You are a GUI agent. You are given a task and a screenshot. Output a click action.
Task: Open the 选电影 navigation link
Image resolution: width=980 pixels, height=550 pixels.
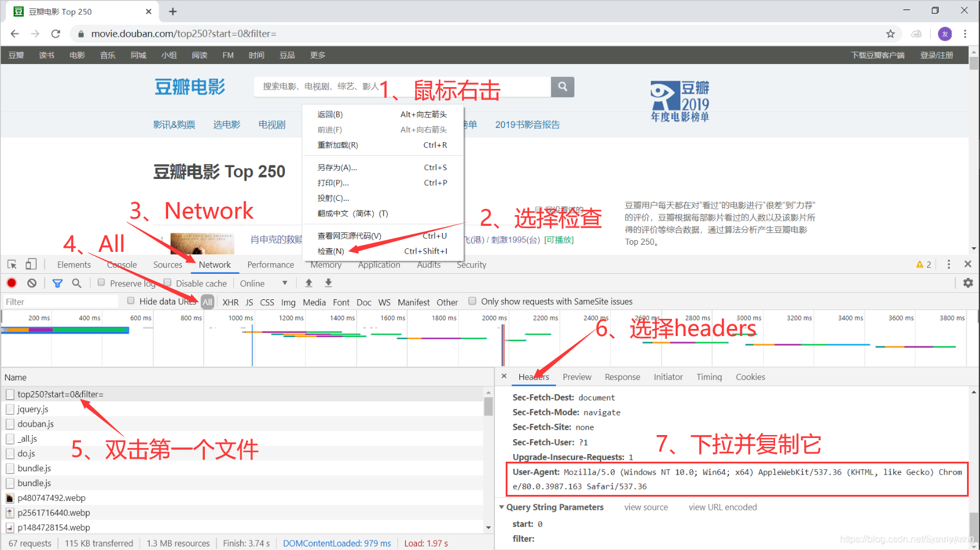[x=227, y=124]
